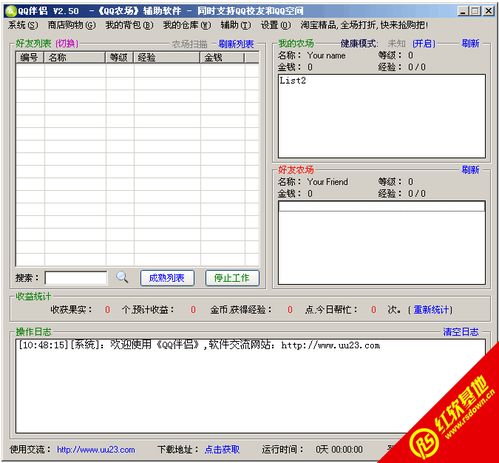
Task: Click the 淘宝精品 promotion menu item
Action: pyautogui.click(x=364, y=25)
